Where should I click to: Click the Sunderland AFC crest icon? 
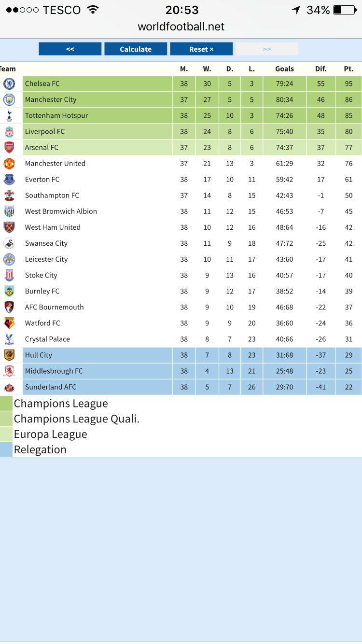pyautogui.click(x=9, y=387)
